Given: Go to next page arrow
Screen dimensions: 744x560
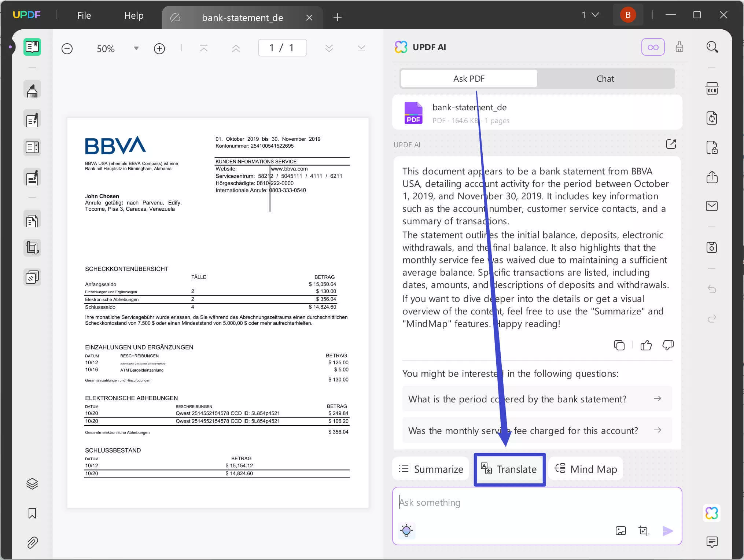Looking at the screenshot, I should 329,48.
